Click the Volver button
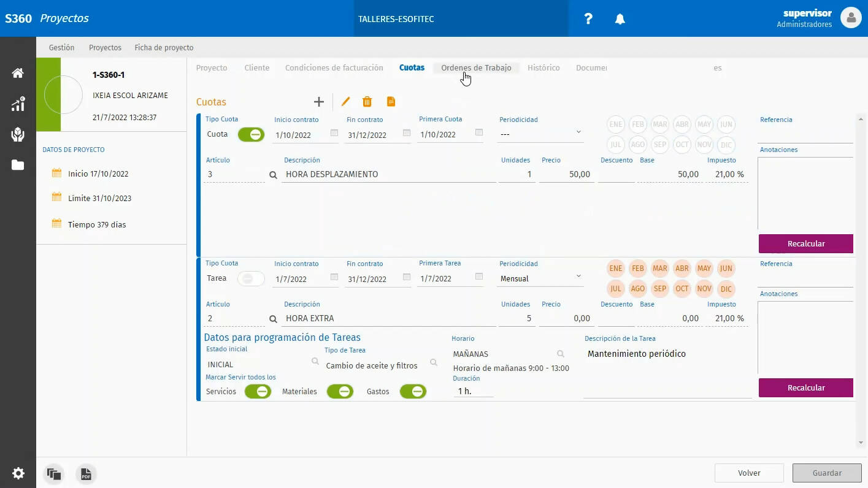 pos(749,473)
